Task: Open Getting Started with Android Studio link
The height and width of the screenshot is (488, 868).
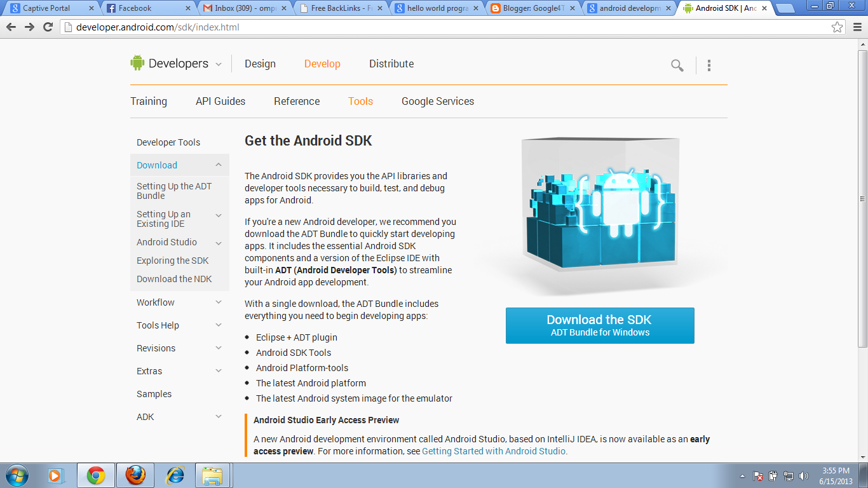Action: pos(494,451)
